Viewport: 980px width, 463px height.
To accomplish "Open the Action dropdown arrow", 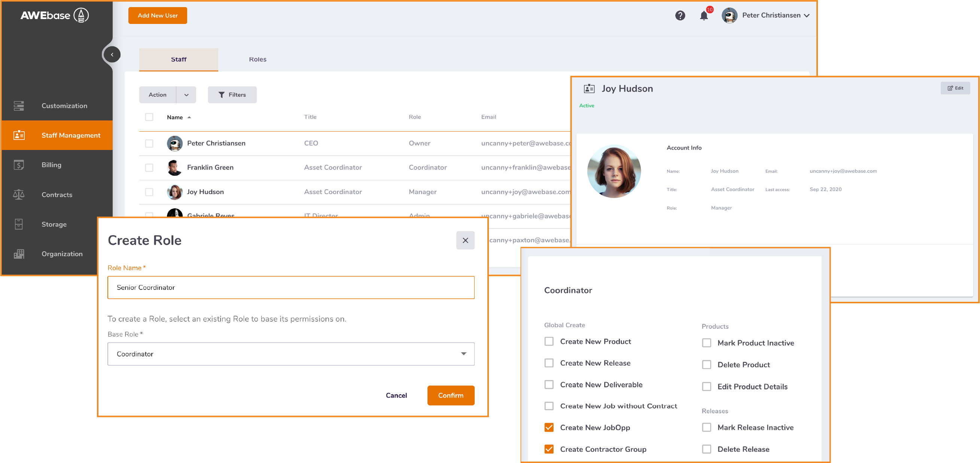I will (186, 95).
